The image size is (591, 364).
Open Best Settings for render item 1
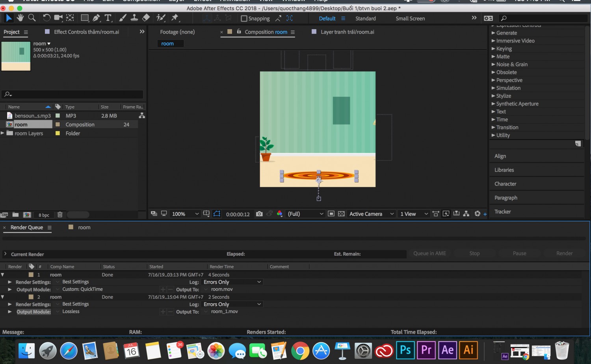click(x=76, y=282)
